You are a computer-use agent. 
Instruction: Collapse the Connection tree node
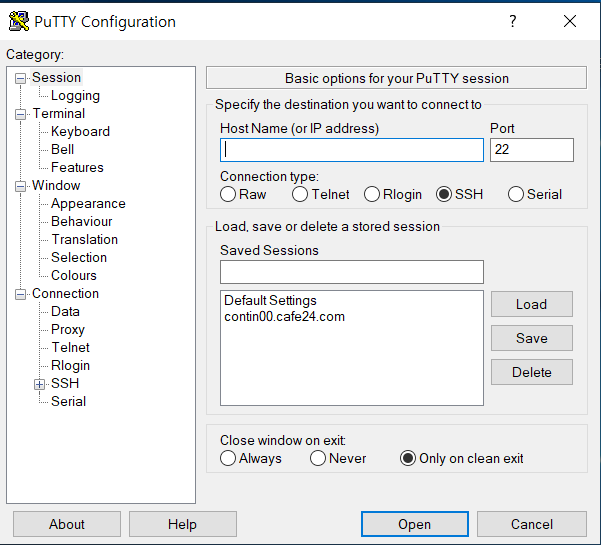[20, 294]
